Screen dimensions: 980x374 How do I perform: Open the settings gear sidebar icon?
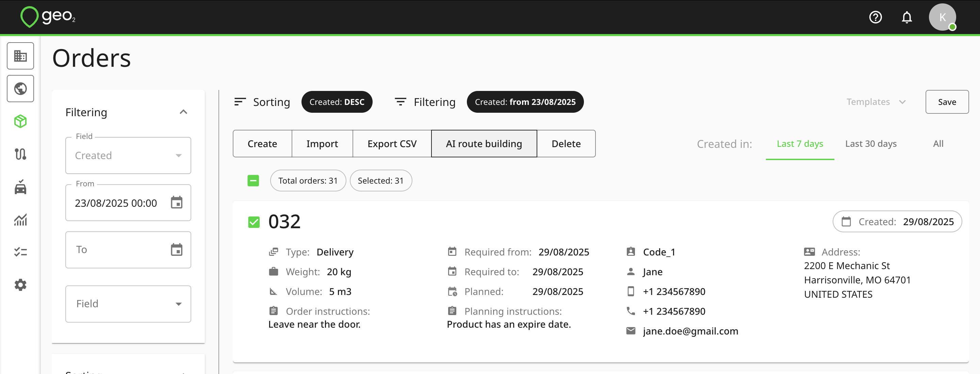20,285
